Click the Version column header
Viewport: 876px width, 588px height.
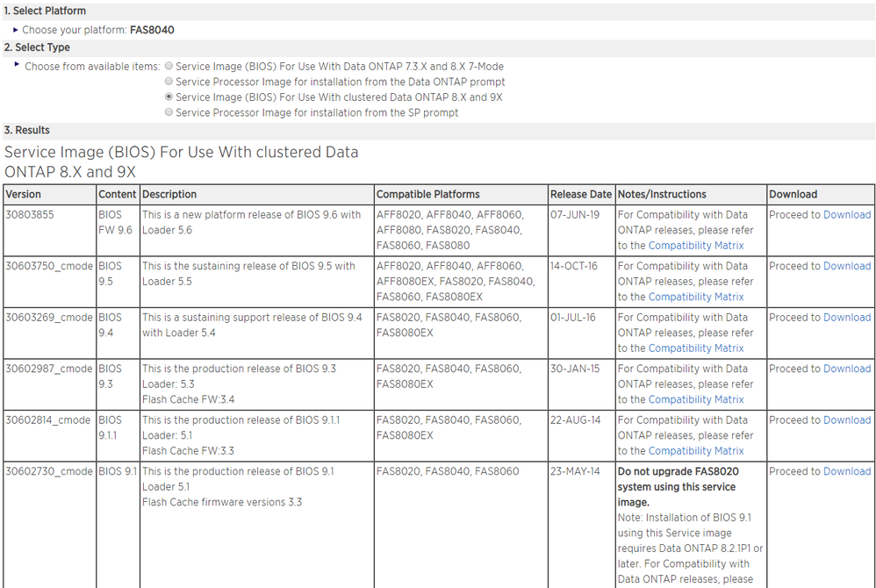coord(24,194)
